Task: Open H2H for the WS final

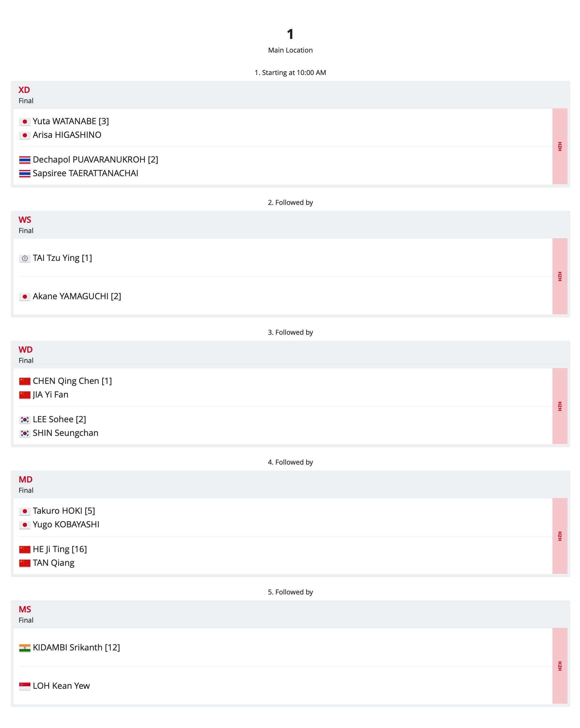Action: tap(559, 276)
